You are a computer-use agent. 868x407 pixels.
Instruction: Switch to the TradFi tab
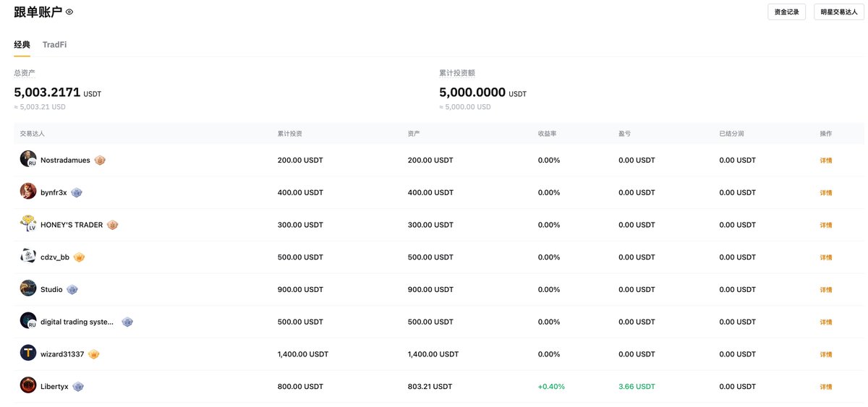pyautogui.click(x=55, y=45)
